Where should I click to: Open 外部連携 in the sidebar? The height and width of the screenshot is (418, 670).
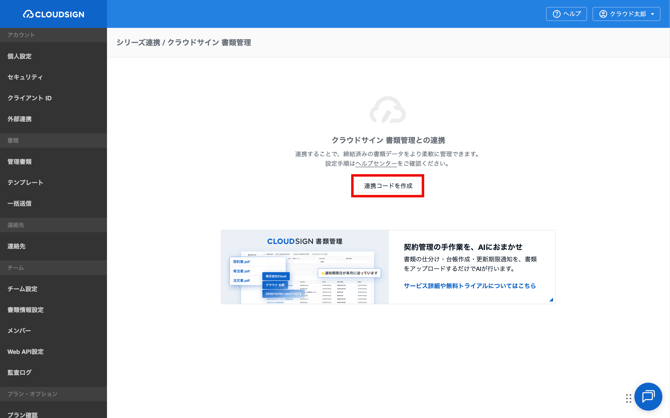[x=19, y=119]
